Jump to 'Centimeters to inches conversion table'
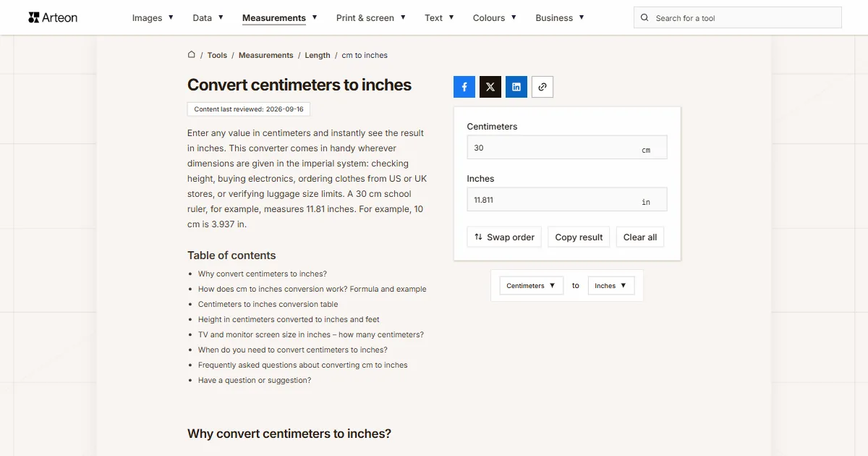 coord(268,305)
